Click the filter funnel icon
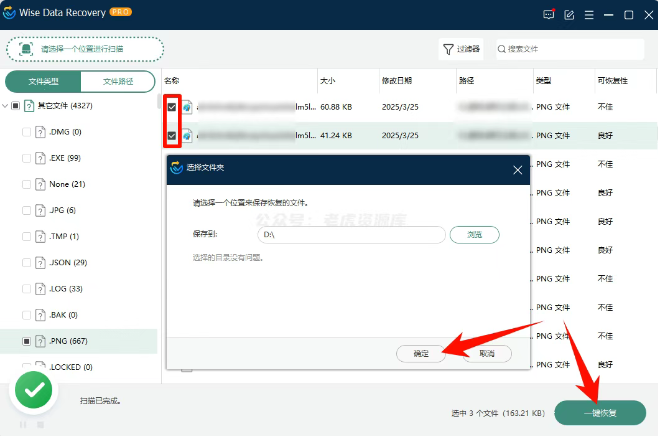The image size is (658, 436). click(x=448, y=48)
